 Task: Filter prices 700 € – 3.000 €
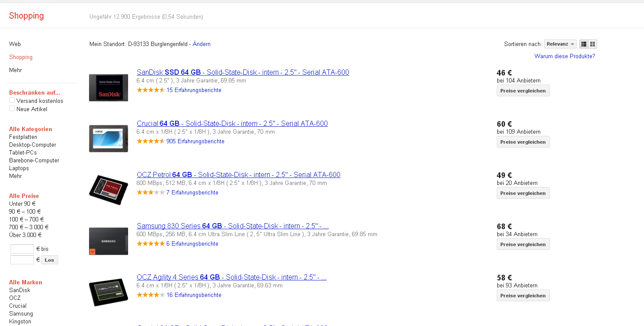pyautogui.click(x=29, y=227)
